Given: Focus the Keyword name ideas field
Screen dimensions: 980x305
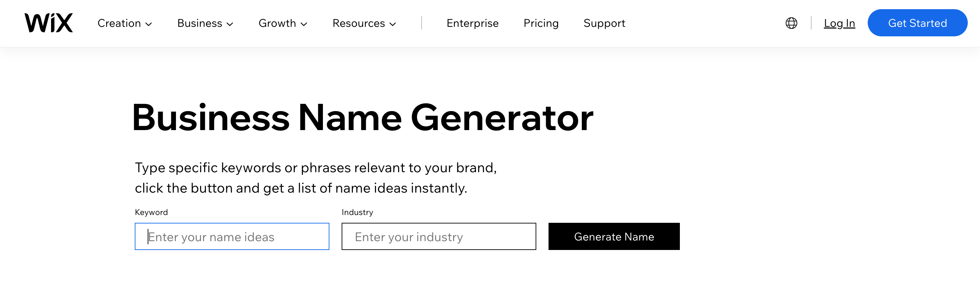Looking at the screenshot, I should click(x=232, y=236).
